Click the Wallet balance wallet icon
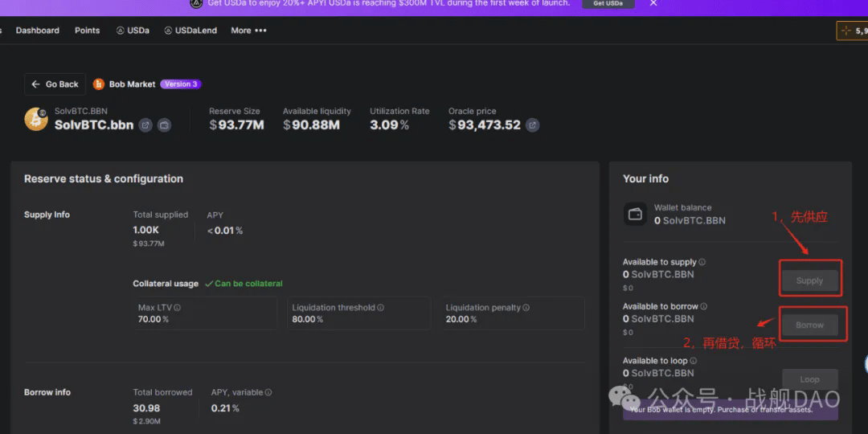This screenshot has height=434, width=868. (x=635, y=214)
